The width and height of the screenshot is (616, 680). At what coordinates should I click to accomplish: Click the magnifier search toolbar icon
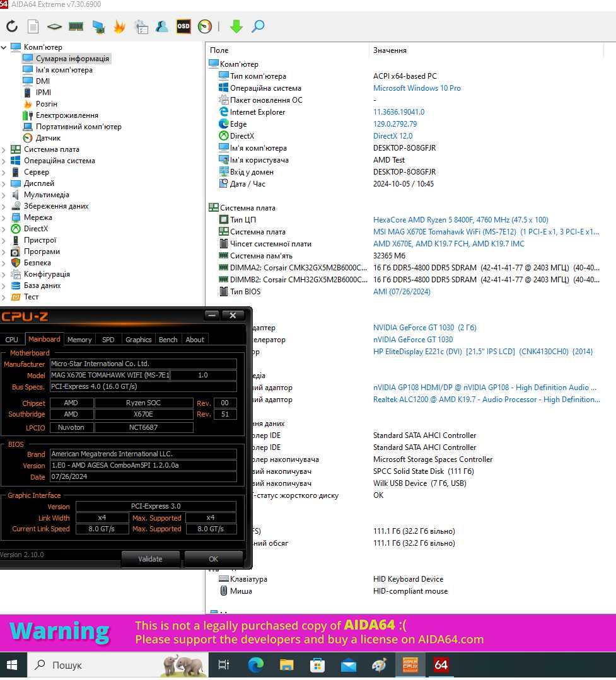(258, 26)
